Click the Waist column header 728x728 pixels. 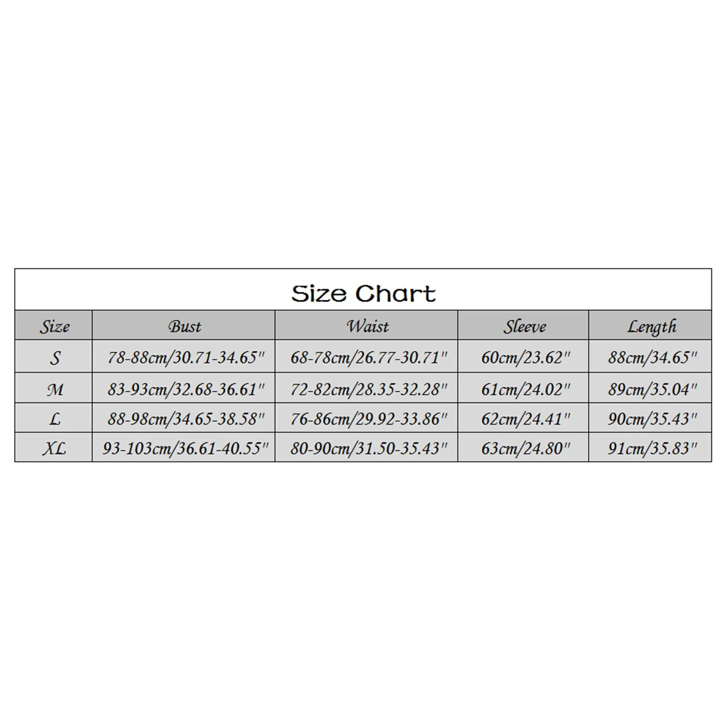[x=367, y=326]
